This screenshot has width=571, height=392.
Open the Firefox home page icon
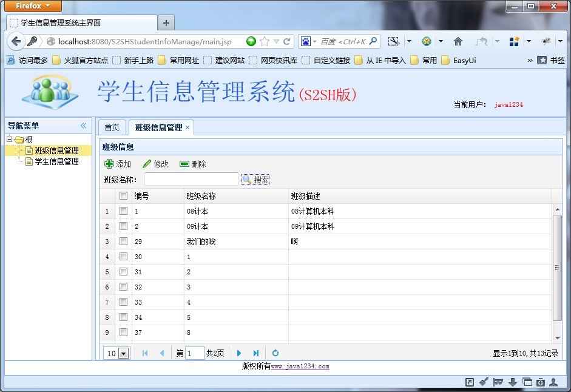tap(458, 41)
